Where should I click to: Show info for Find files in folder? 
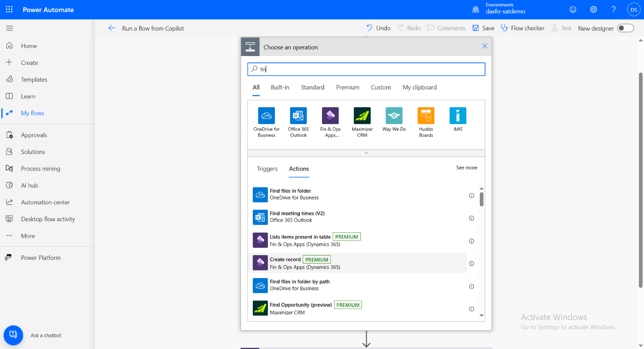471,196
